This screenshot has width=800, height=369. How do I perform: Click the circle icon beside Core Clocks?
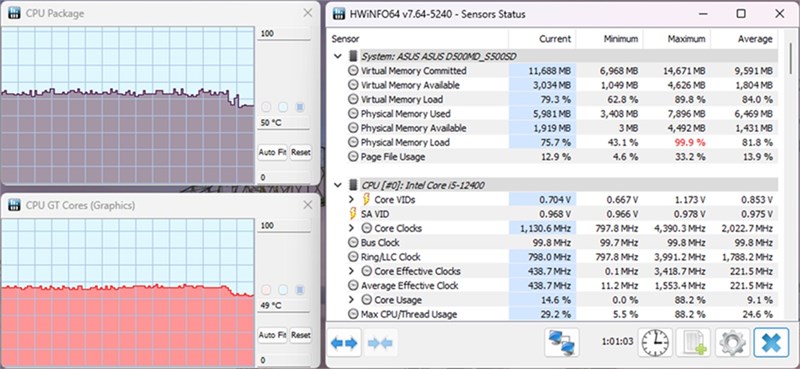(367, 228)
